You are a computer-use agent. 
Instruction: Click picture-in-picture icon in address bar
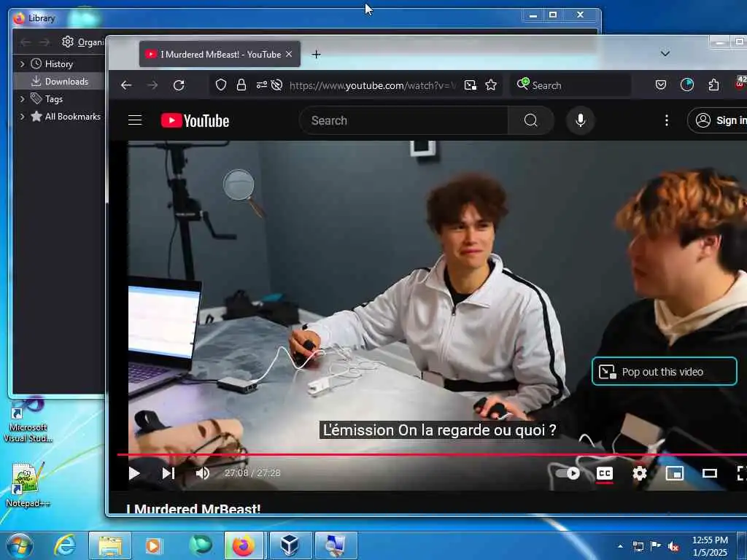click(471, 85)
